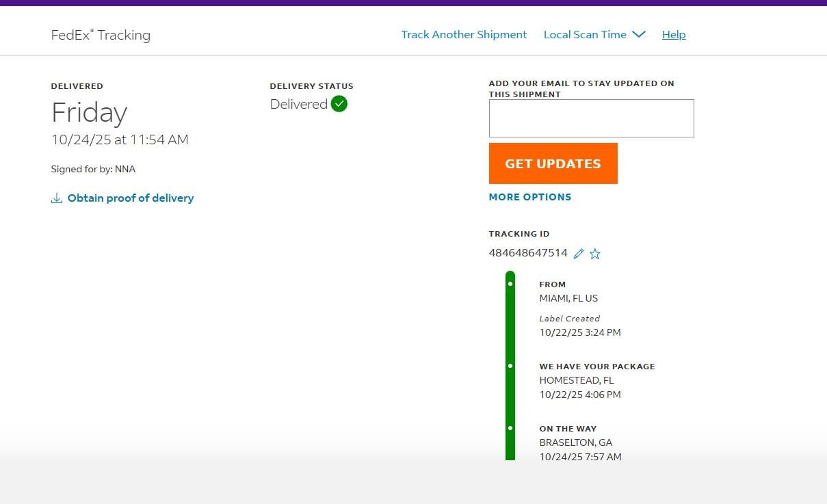
Task: Click the pencil edit icon beside tracking ID
Action: coord(579,254)
